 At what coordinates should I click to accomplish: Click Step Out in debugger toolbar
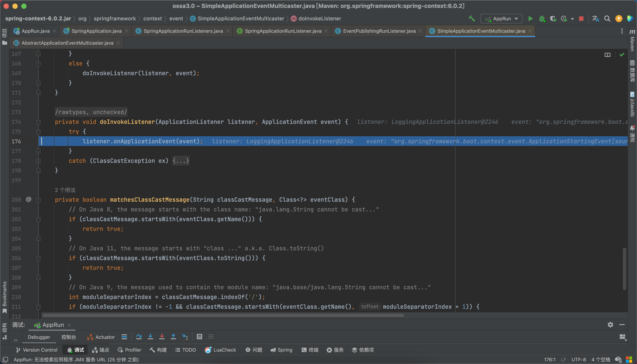(x=173, y=337)
